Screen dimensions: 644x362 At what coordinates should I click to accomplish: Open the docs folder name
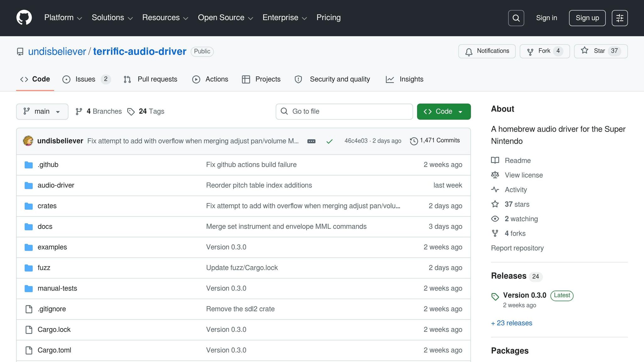tap(45, 227)
